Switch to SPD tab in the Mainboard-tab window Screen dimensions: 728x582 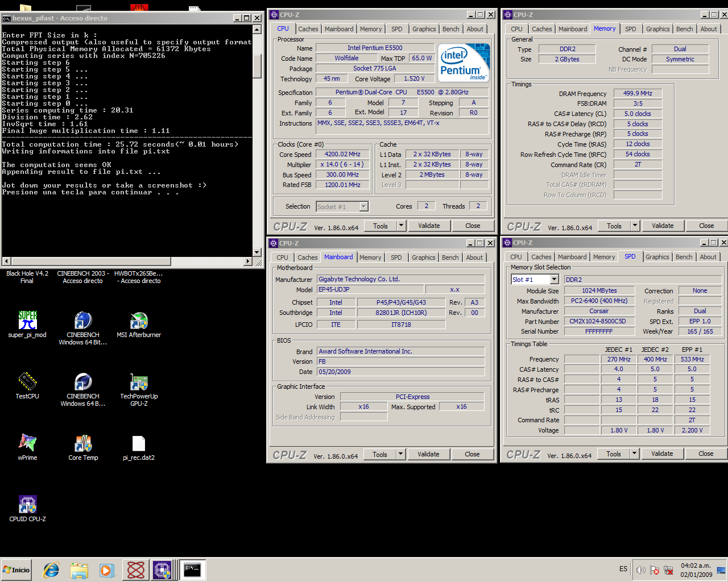pyautogui.click(x=396, y=257)
